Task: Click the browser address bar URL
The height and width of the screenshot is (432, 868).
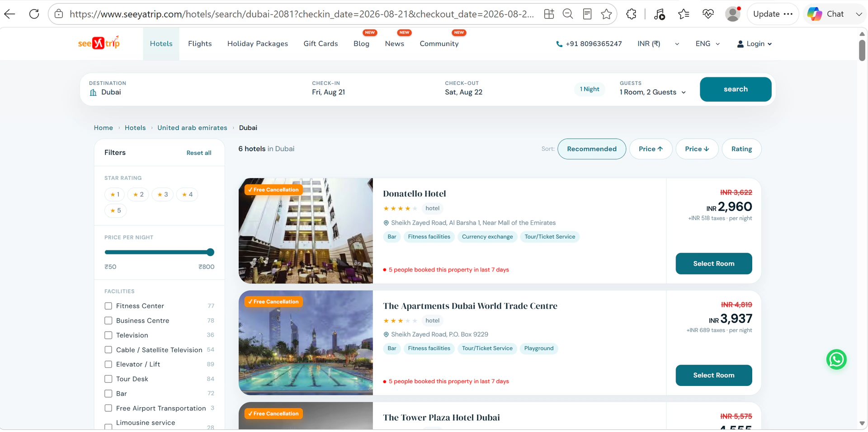Action: point(302,14)
